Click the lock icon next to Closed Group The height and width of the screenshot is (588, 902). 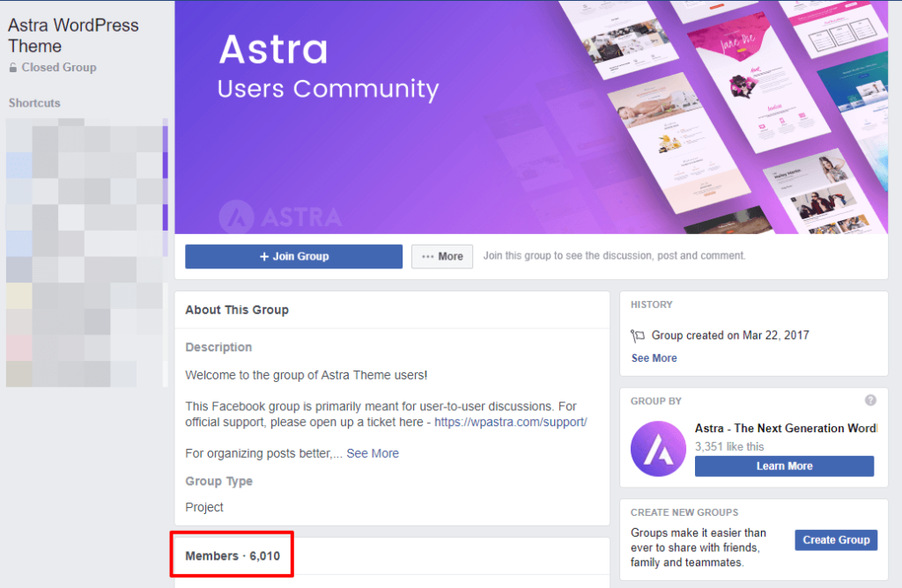point(12,68)
